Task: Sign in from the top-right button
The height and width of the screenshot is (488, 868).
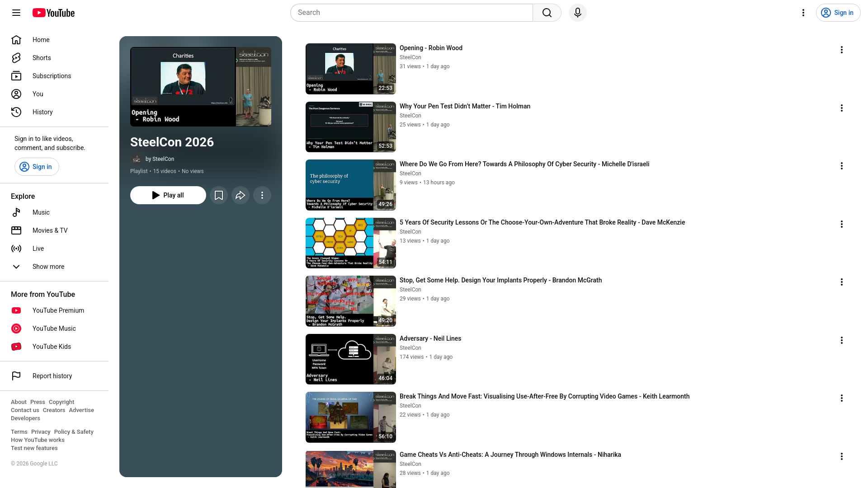Action: [838, 13]
